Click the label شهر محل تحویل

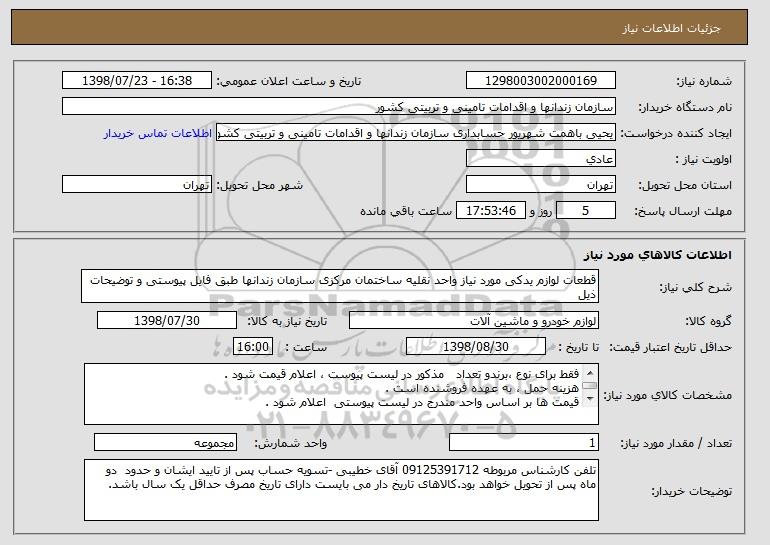point(260,186)
